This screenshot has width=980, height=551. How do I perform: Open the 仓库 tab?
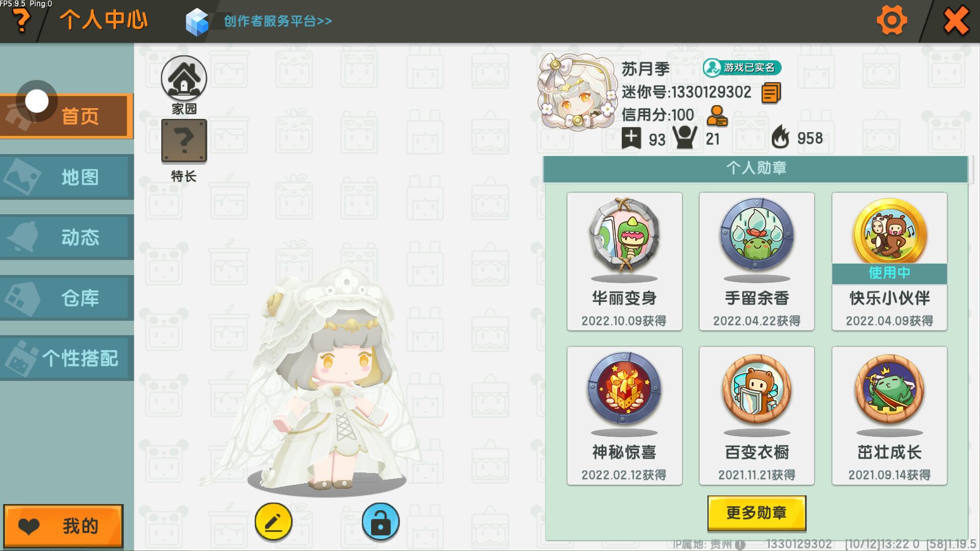coord(66,298)
